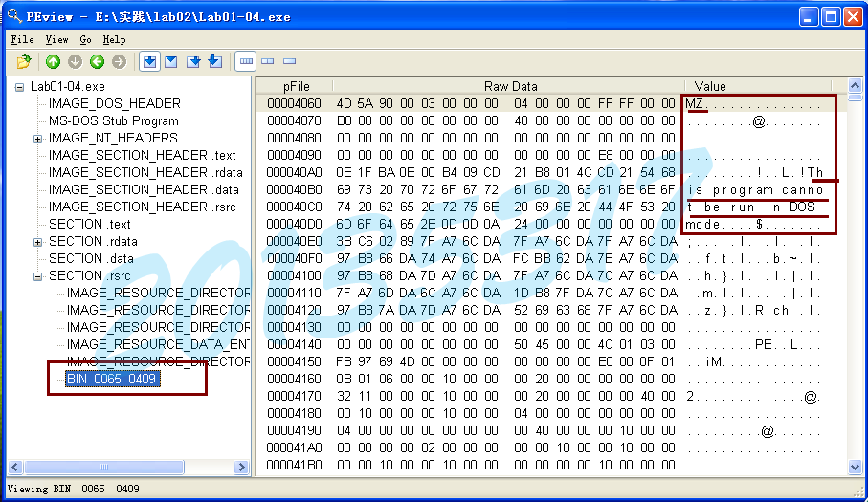Click the Value column header

pos(710,86)
